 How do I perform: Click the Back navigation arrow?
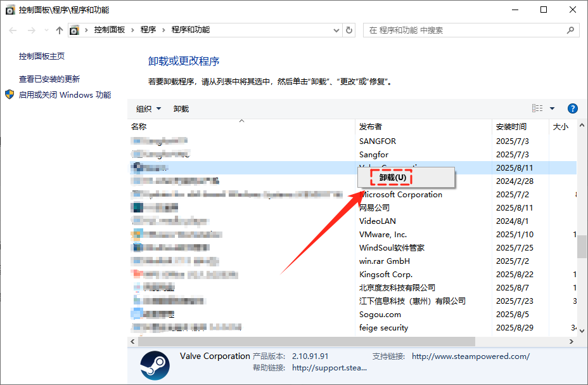coord(13,30)
